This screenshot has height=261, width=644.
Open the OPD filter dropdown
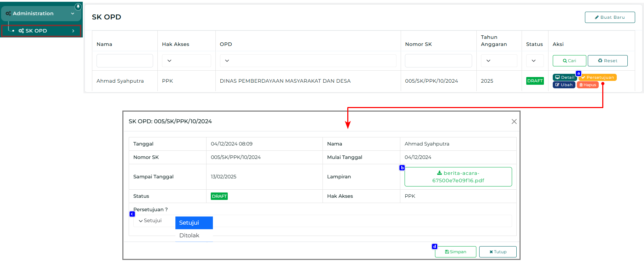pos(308,61)
